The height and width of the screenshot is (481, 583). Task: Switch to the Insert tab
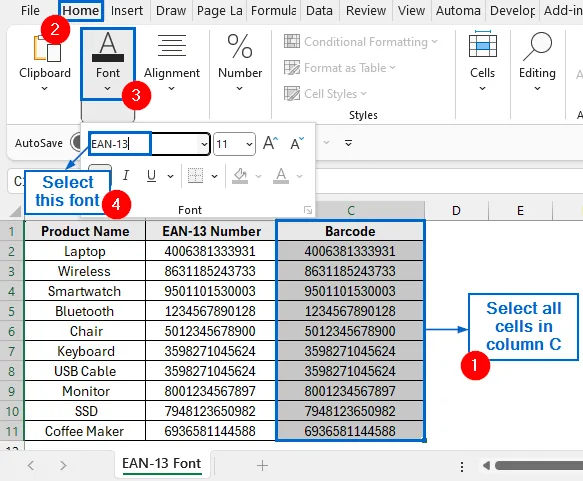tap(127, 10)
